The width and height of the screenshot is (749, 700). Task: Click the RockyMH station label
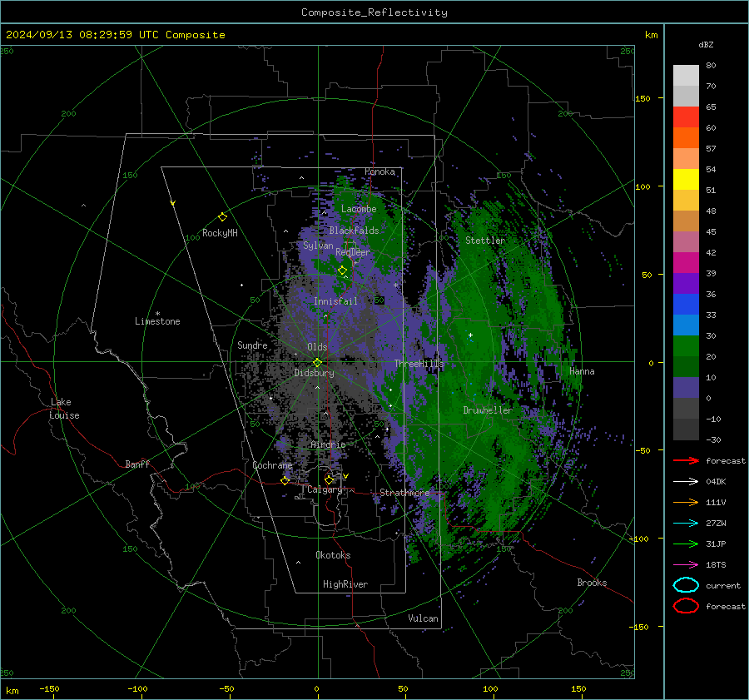click(220, 233)
